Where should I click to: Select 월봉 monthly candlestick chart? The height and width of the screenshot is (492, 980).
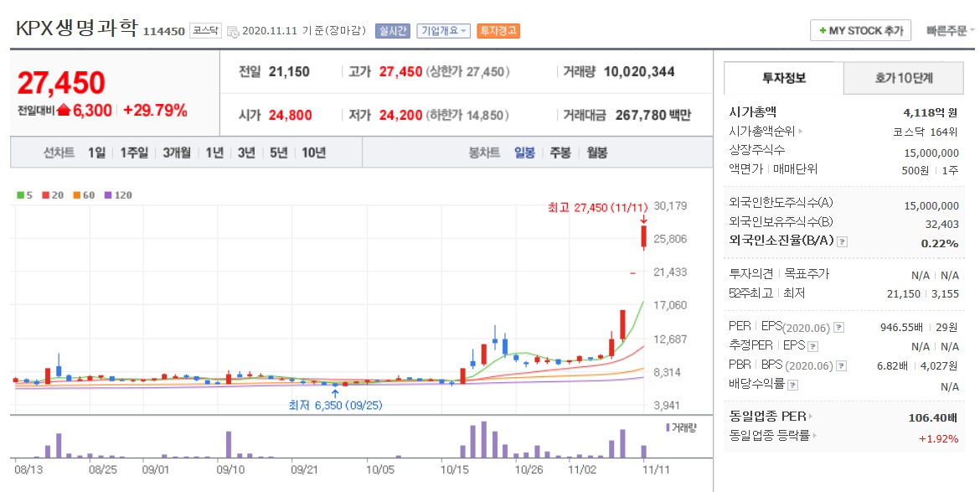tap(597, 153)
